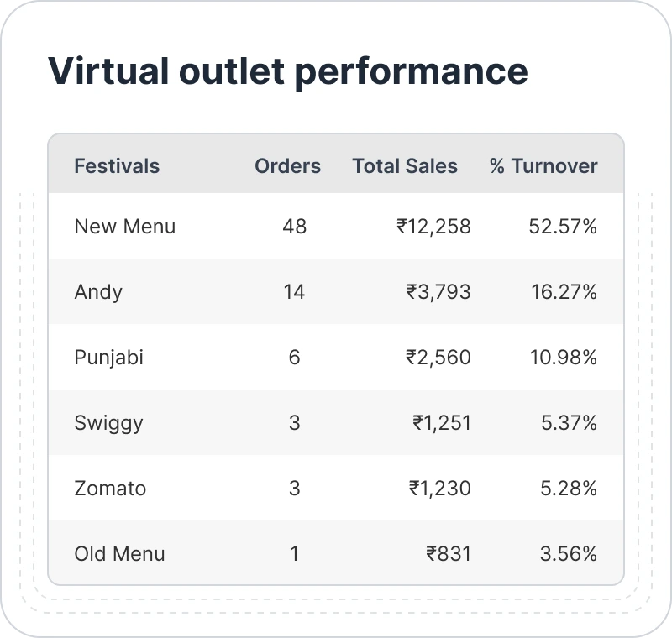This screenshot has height=638, width=672.
Task: Click the ₹12,258 total sales value
Action: tap(433, 226)
